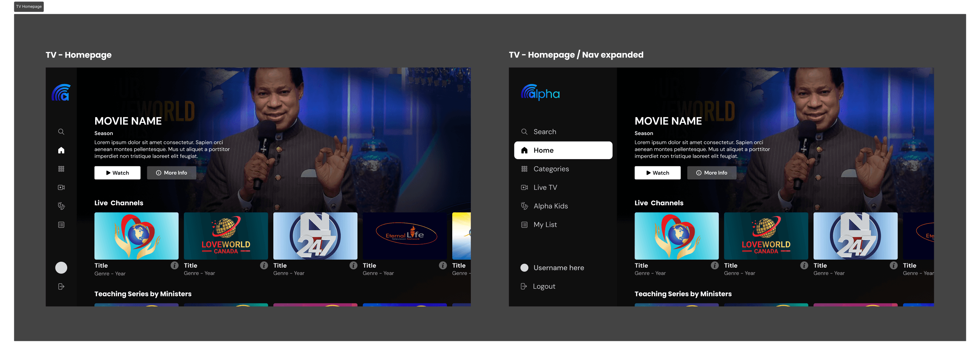Image resolution: width=980 pixels, height=355 pixels.
Task: Click 'Live Channels' heading in Nav expanded frame
Action: pos(659,203)
